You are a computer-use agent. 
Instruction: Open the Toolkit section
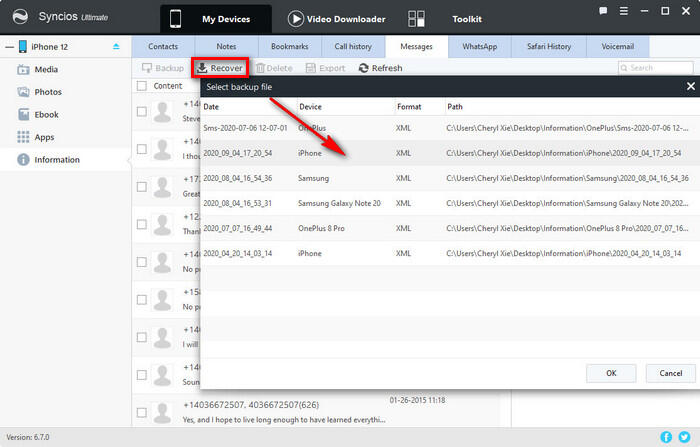445,19
